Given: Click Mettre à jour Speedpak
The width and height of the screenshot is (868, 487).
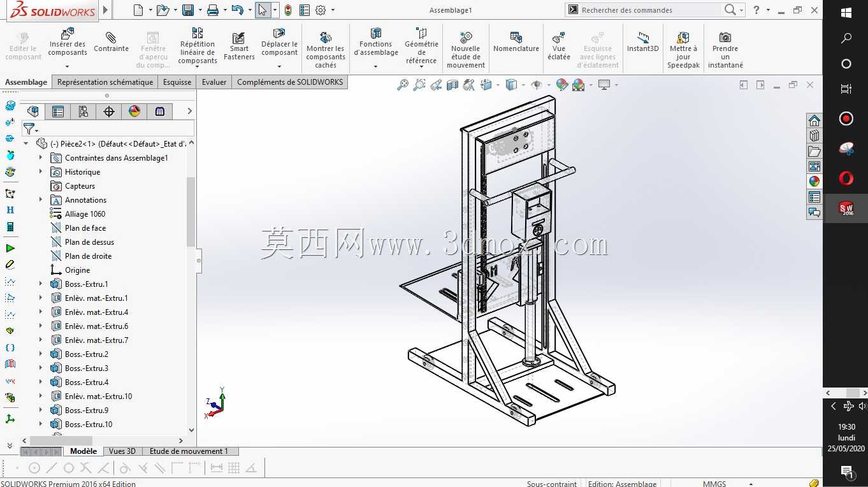Looking at the screenshot, I should [683, 50].
